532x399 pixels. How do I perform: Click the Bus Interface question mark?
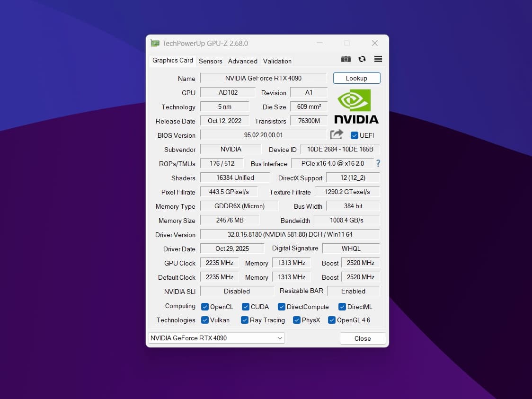click(x=378, y=163)
